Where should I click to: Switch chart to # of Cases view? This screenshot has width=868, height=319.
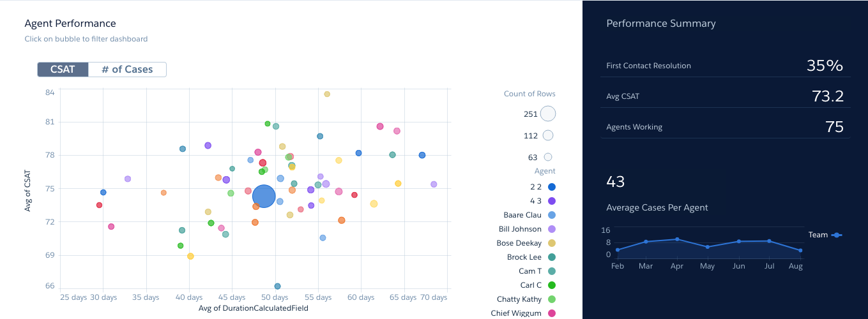pos(127,70)
